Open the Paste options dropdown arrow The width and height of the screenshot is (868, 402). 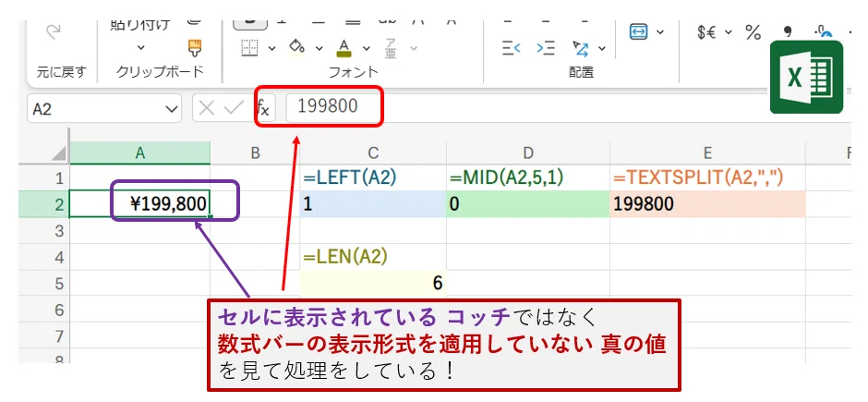click(140, 48)
